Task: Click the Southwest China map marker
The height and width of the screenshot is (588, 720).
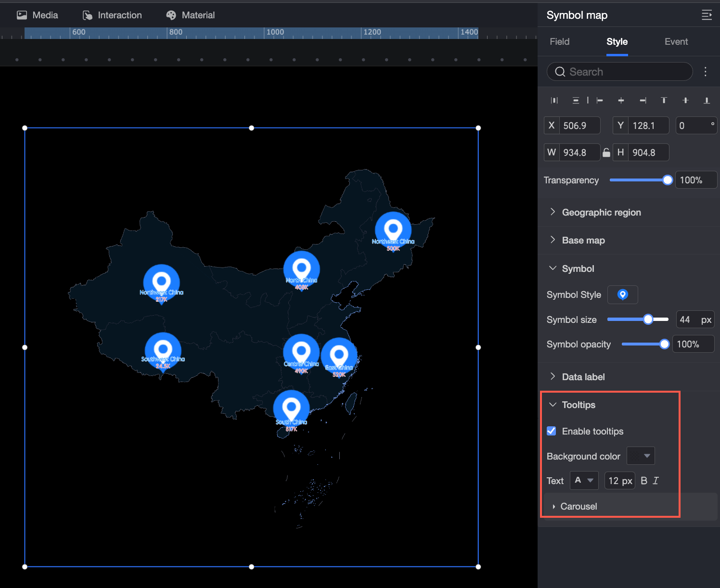Action: coord(163,351)
